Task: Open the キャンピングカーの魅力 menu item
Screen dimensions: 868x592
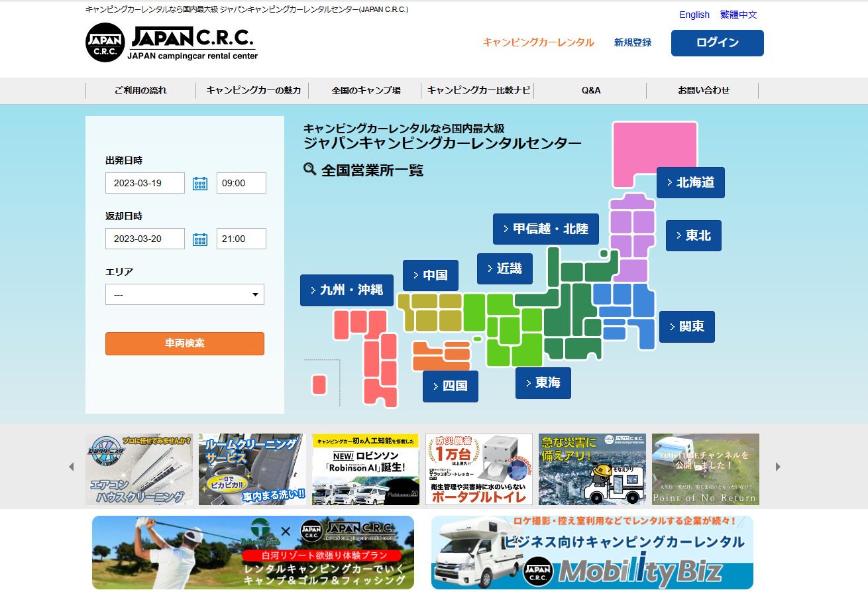Action: click(253, 90)
